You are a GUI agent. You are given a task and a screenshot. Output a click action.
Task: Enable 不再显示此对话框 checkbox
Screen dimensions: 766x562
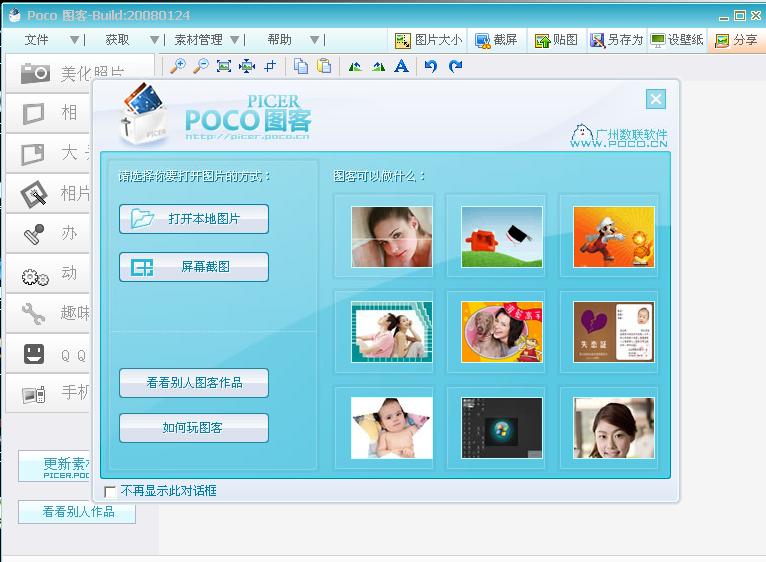[x=110, y=491]
